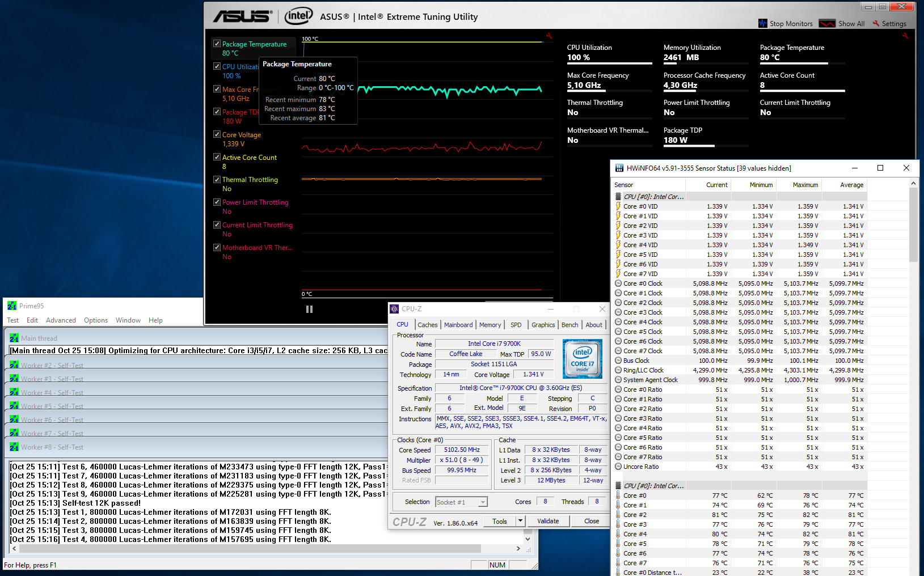Open the About tab in CPU-Z
924x576 pixels.
(x=594, y=325)
